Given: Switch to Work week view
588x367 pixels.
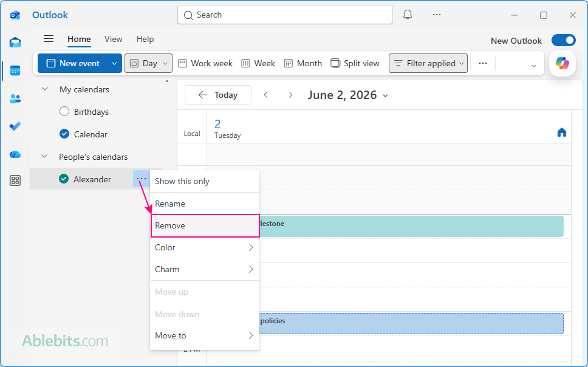Looking at the screenshot, I should [x=205, y=63].
